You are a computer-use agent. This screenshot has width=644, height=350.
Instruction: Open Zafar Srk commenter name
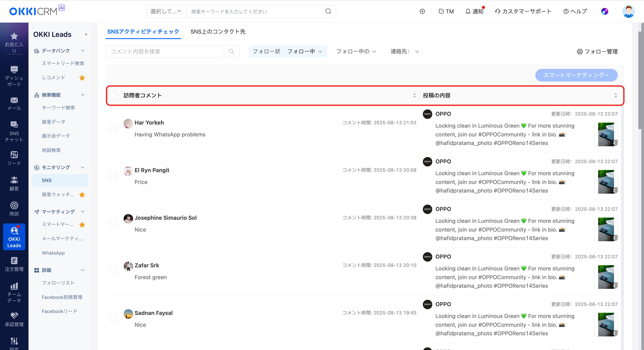pyautogui.click(x=147, y=265)
